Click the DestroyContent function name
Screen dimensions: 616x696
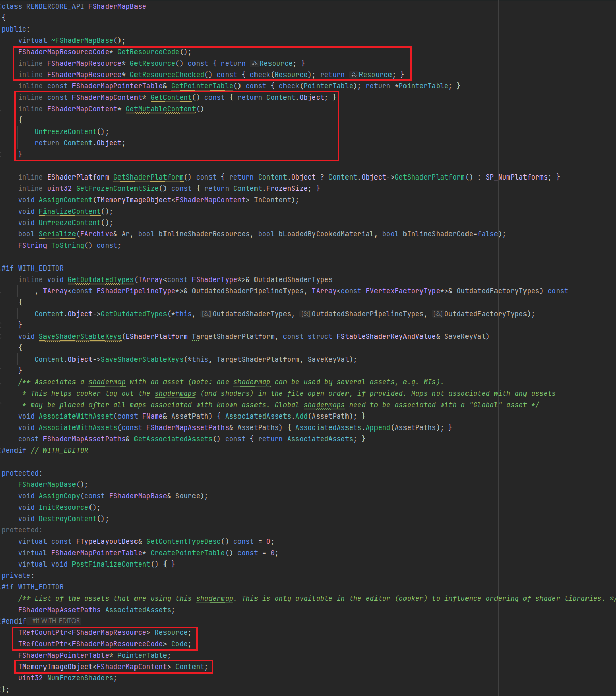tap(68, 519)
